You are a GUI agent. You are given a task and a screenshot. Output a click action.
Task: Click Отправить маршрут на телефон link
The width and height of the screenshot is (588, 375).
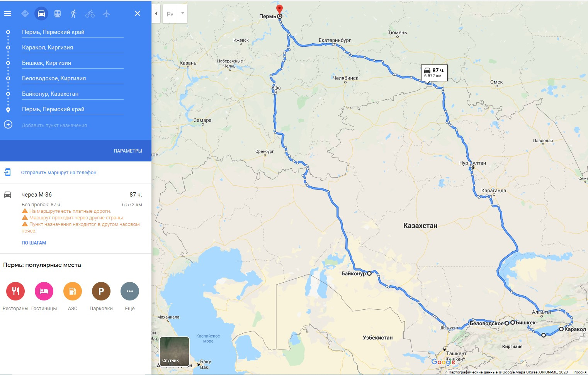pyautogui.click(x=59, y=173)
